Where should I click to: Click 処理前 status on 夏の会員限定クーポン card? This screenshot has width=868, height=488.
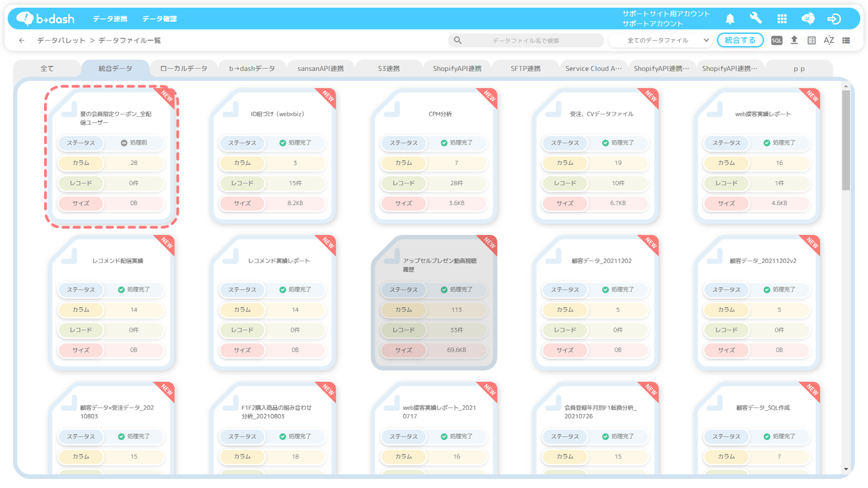(134, 143)
